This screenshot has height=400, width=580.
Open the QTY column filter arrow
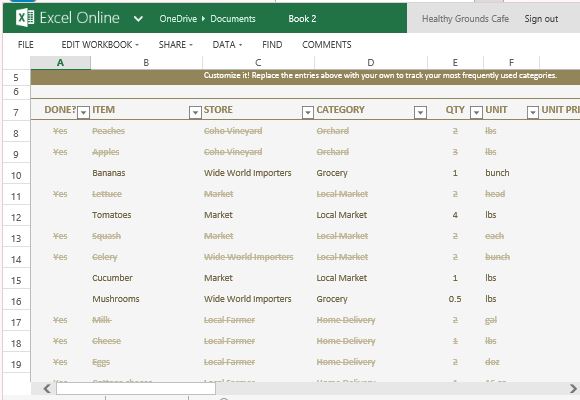[x=476, y=112]
